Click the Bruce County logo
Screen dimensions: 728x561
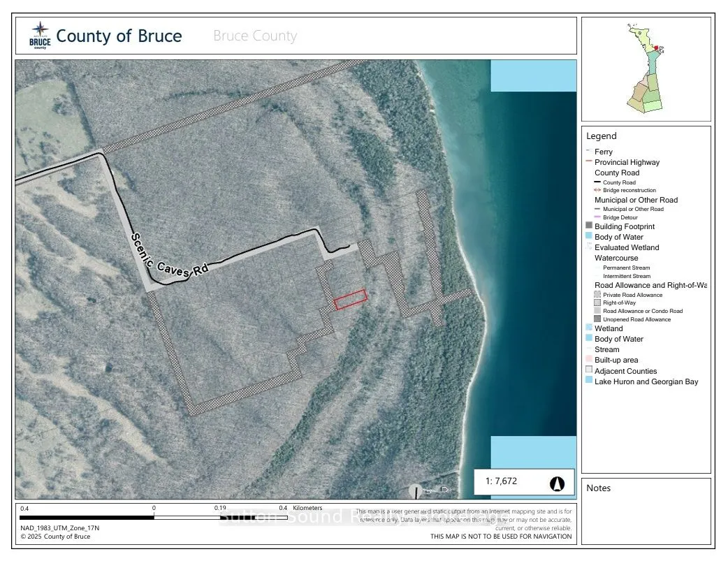pyautogui.click(x=40, y=34)
